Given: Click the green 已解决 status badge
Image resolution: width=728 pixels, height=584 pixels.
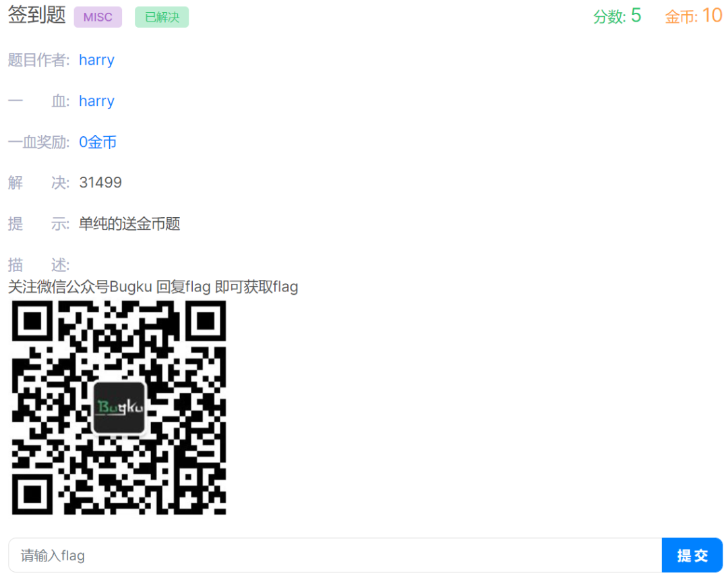Looking at the screenshot, I should (x=162, y=17).
